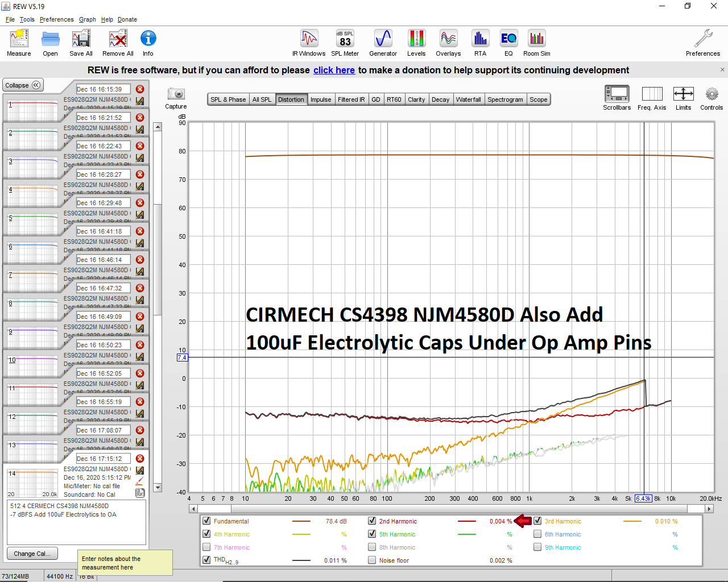
Task: Enable the 7th Harmonic checkbox
Action: click(x=207, y=547)
